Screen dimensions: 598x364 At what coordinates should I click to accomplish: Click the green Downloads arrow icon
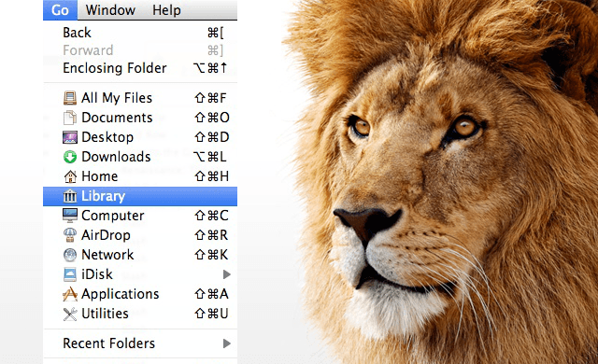[x=70, y=157]
